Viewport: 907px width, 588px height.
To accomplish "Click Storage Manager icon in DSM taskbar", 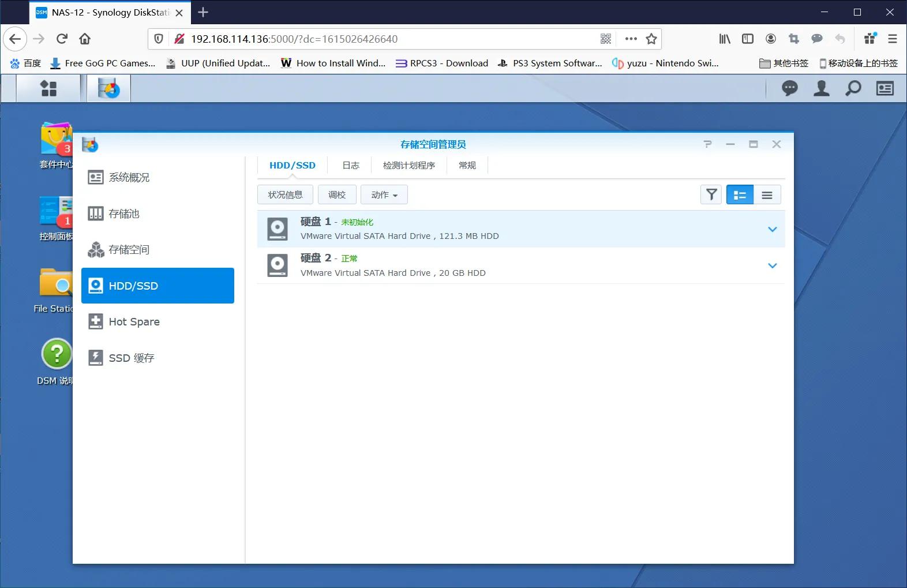I will pos(108,88).
